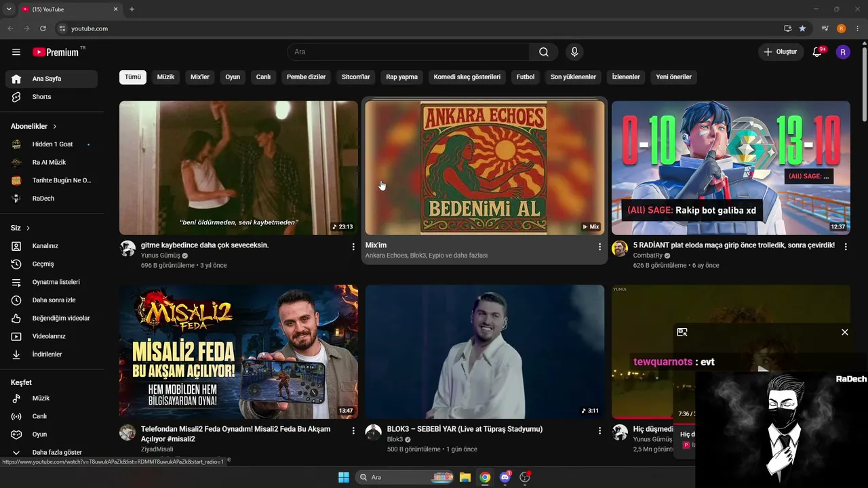Open options menu for Misali2 Feda video
Screen dimensions: 868x488
point(353,430)
